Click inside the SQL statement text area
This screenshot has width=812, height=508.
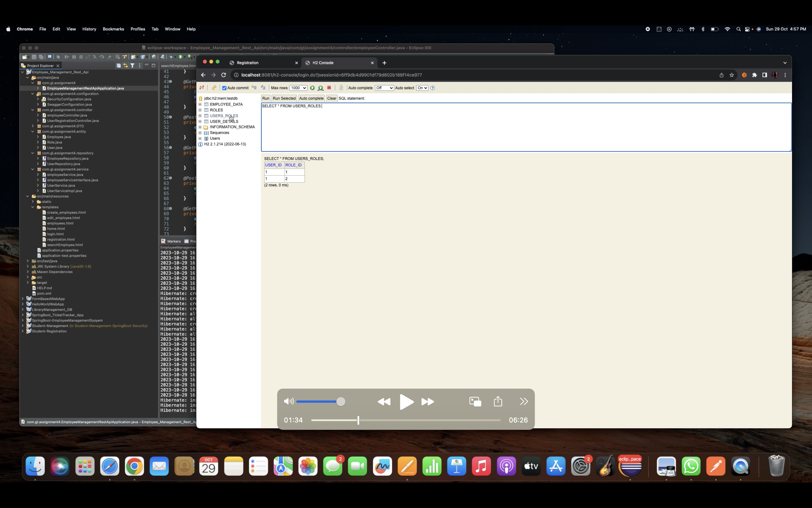coord(526,127)
